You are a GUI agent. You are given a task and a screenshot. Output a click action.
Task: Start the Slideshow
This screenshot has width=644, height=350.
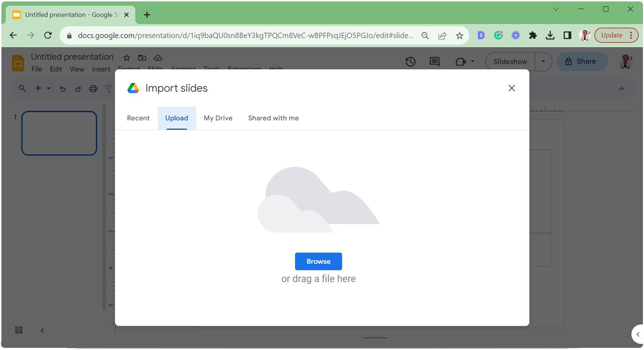coord(510,61)
